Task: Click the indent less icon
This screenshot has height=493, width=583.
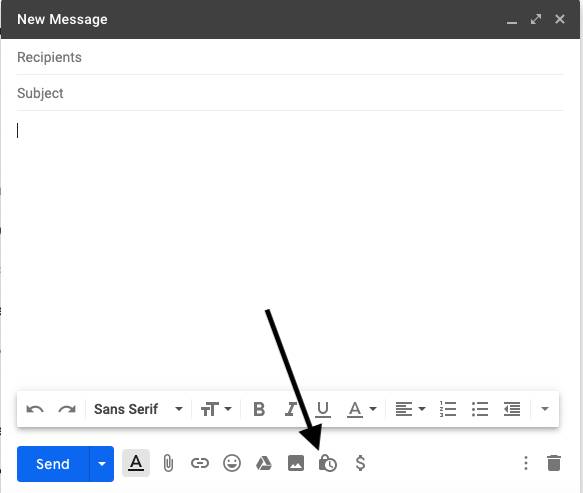Action: click(x=512, y=409)
